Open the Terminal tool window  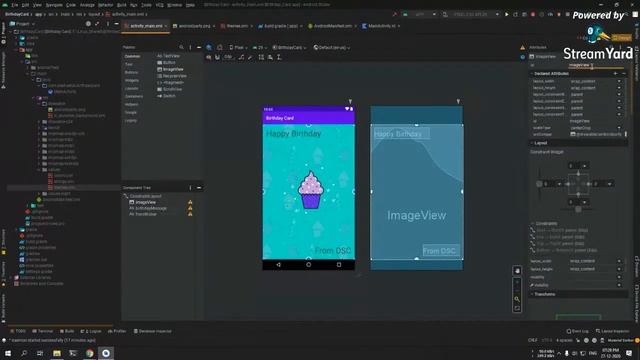tap(43, 331)
